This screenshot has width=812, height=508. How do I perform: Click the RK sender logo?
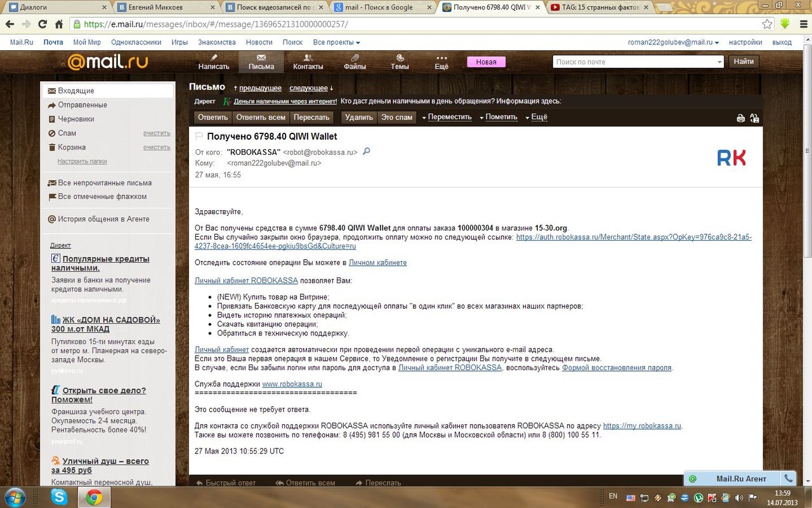click(x=731, y=157)
